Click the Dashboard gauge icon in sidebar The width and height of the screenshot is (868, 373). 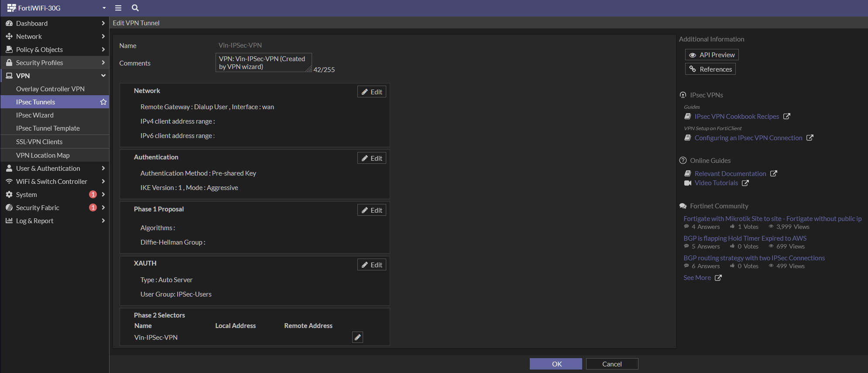click(9, 23)
